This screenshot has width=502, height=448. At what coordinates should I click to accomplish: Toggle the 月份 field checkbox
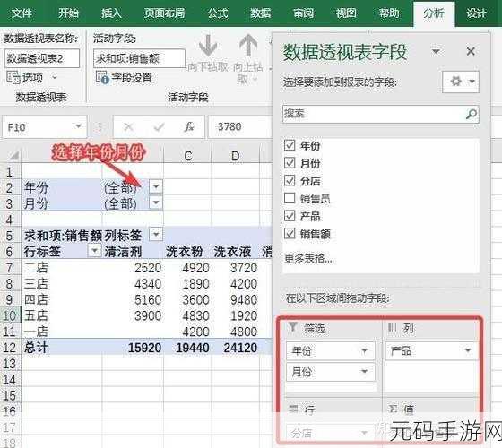pyautogui.click(x=290, y=162)
